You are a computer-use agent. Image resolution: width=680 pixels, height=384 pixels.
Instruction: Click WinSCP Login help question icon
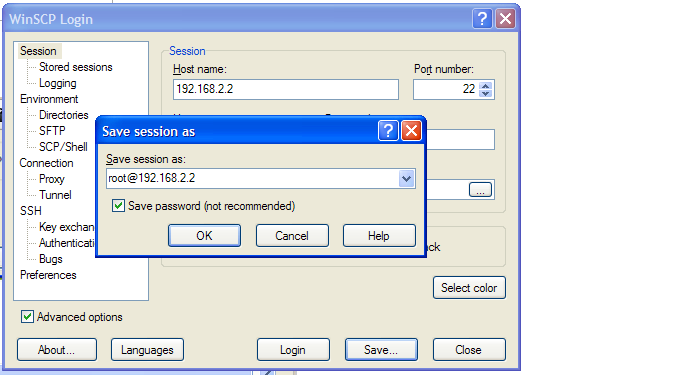click(482, 19)
